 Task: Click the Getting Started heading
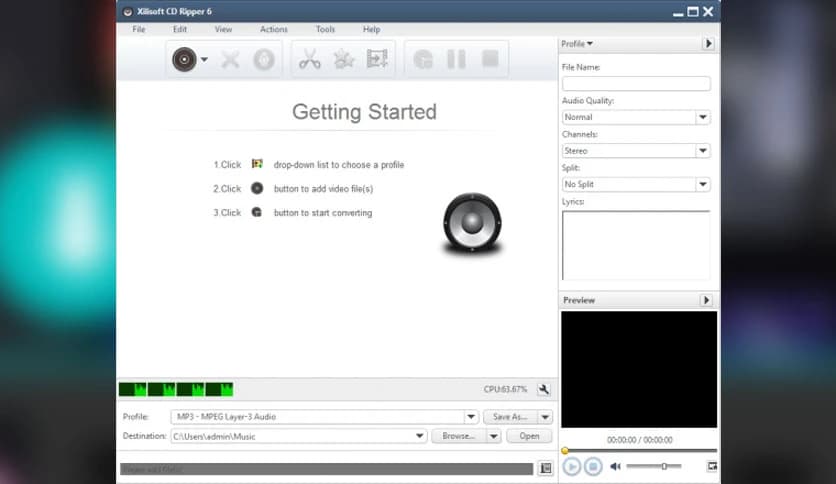click(x=364, y=111)
